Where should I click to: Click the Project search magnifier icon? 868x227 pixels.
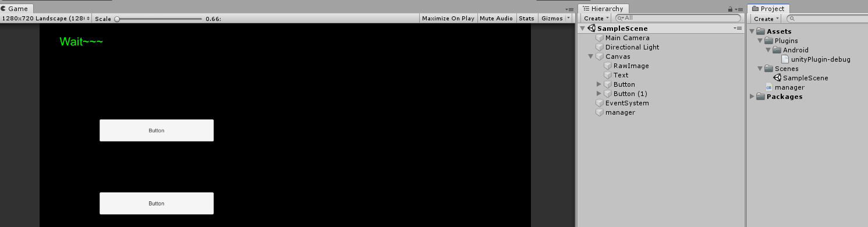coord(792,19)
